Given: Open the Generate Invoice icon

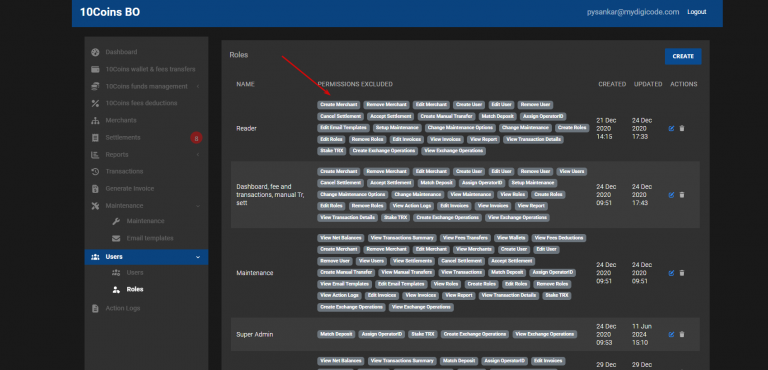Looking at the screenshot, I should (96, 189).
